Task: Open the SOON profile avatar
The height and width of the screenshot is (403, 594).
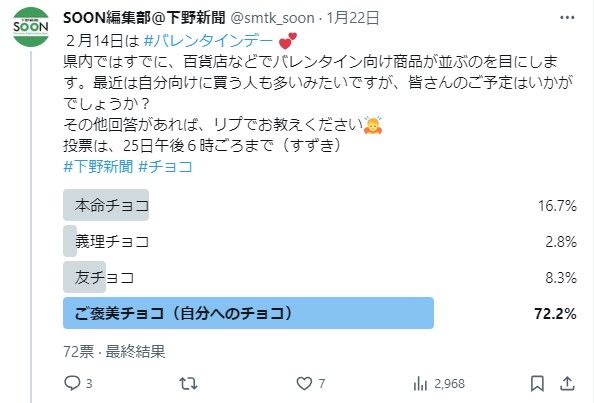Action: [x=31, y=27]
